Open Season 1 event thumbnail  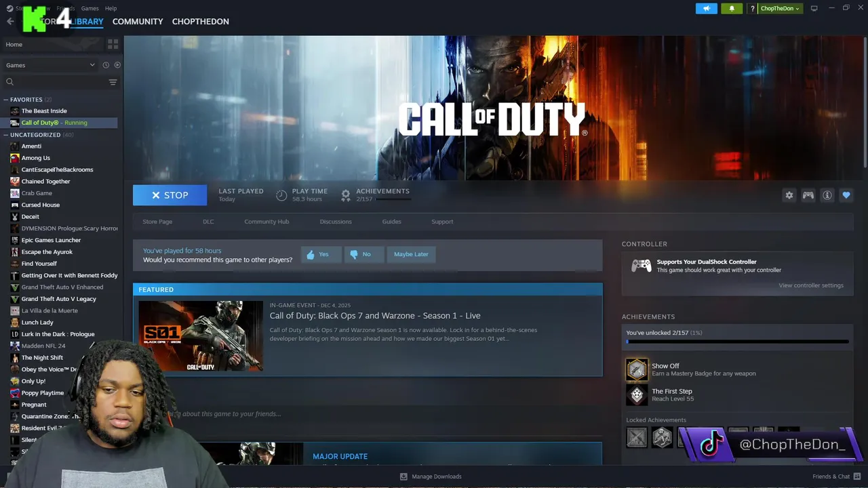(x=201, y=335)
